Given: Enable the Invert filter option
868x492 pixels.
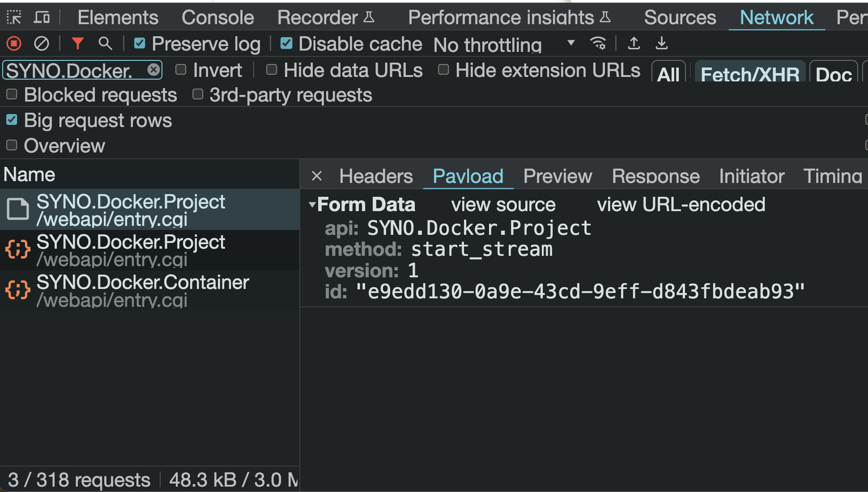Looking at the screenshot, I should point(181,70).
